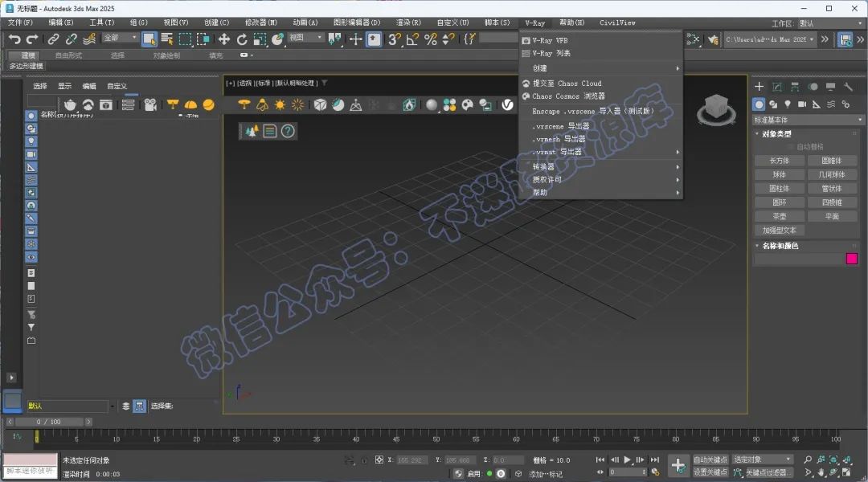
Task: Open the Utilities wrench tab
Action: [848, 86]
